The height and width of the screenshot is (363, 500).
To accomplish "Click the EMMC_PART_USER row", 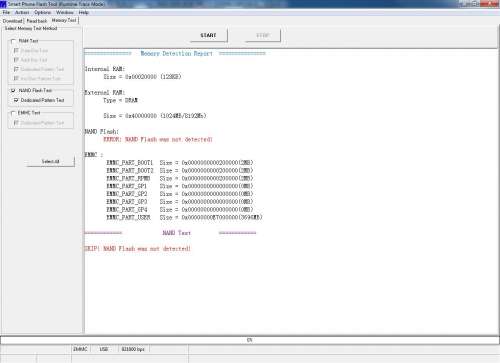I will (x=185, y=217).
